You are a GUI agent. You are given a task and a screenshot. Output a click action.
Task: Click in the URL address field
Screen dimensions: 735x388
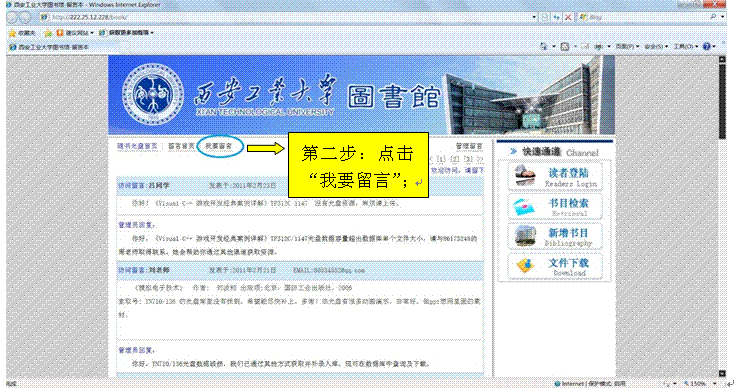pos(291,17)
